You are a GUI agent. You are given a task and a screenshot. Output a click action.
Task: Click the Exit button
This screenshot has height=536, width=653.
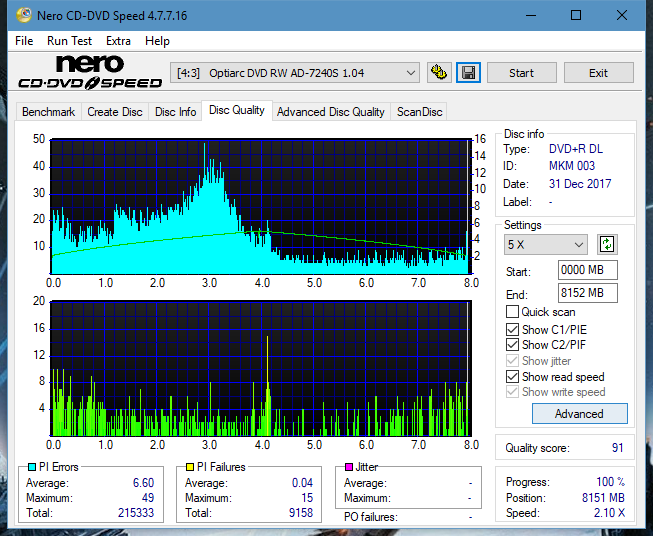(x=598, y=73)
